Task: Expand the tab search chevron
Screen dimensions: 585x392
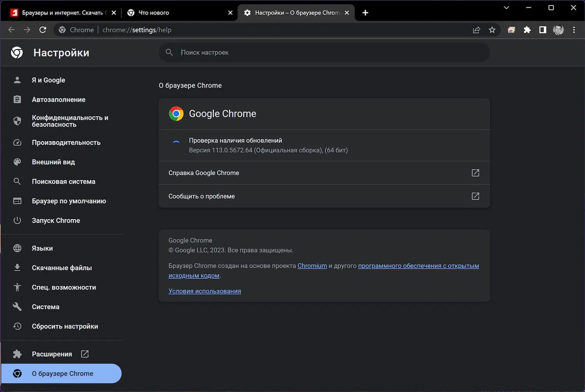Action: click(x=506, y=8)
